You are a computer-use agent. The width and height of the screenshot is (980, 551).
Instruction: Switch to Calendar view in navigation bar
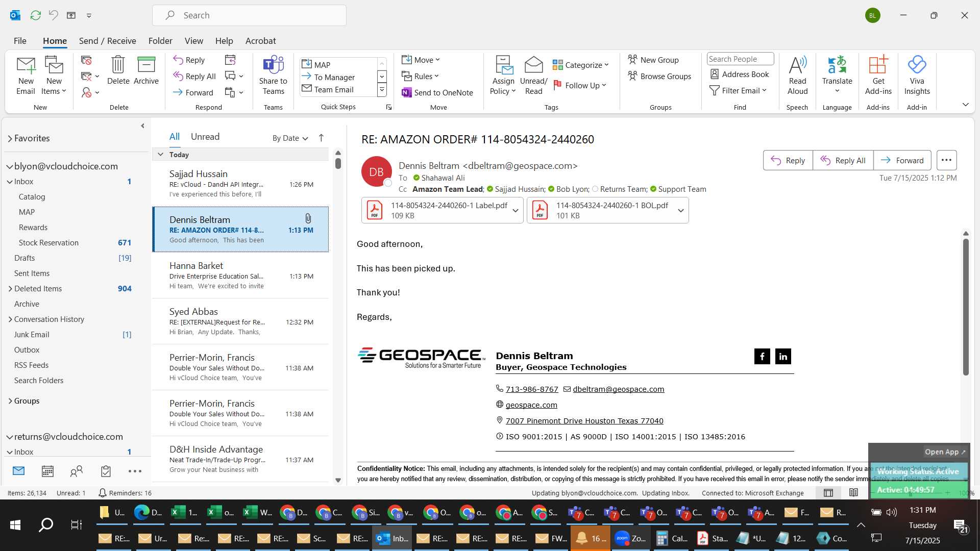pos(47,471)
